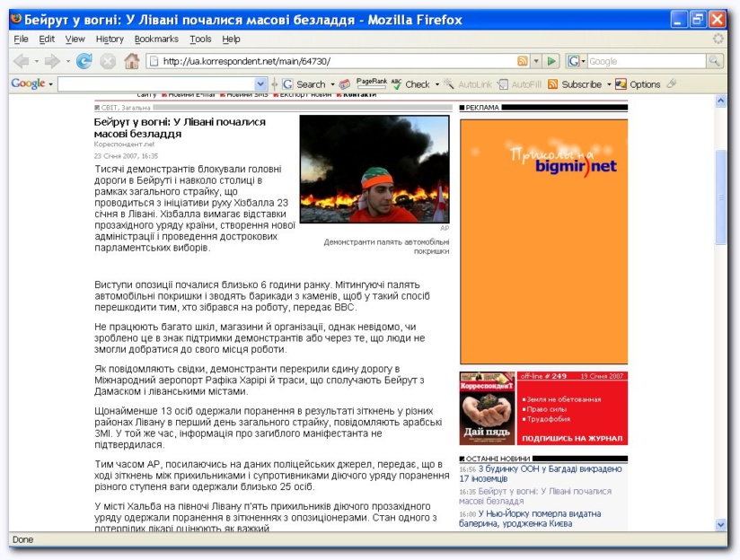Viewport: 740px width, 560px height.
Task: Click the Firefox logo in title bar
Action: point(16,19)
